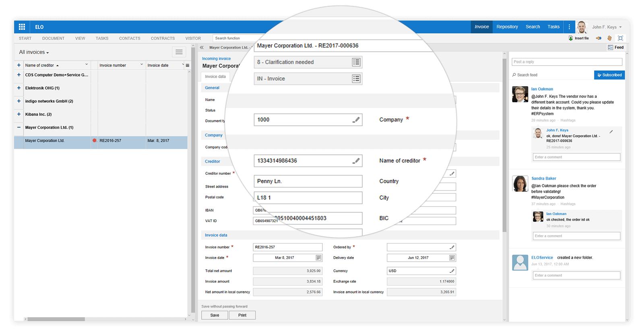Open the ELO app grid launcher
This screenshot has height=335, width=644.
tap(22, 27)
